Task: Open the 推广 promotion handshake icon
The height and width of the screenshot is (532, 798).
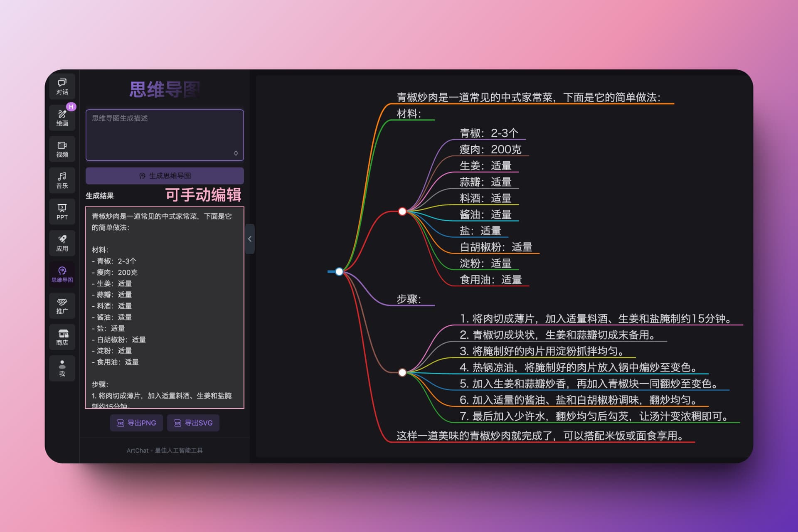Action: 62,305
